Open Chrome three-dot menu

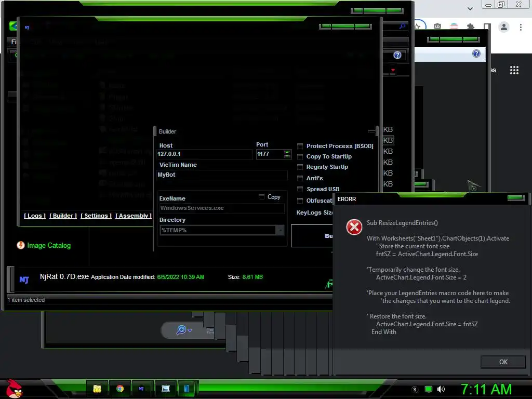521,27
